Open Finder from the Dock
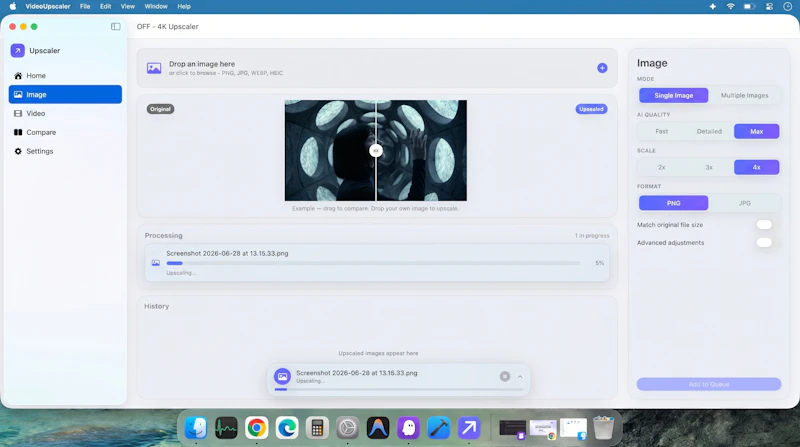 (196, 428)
